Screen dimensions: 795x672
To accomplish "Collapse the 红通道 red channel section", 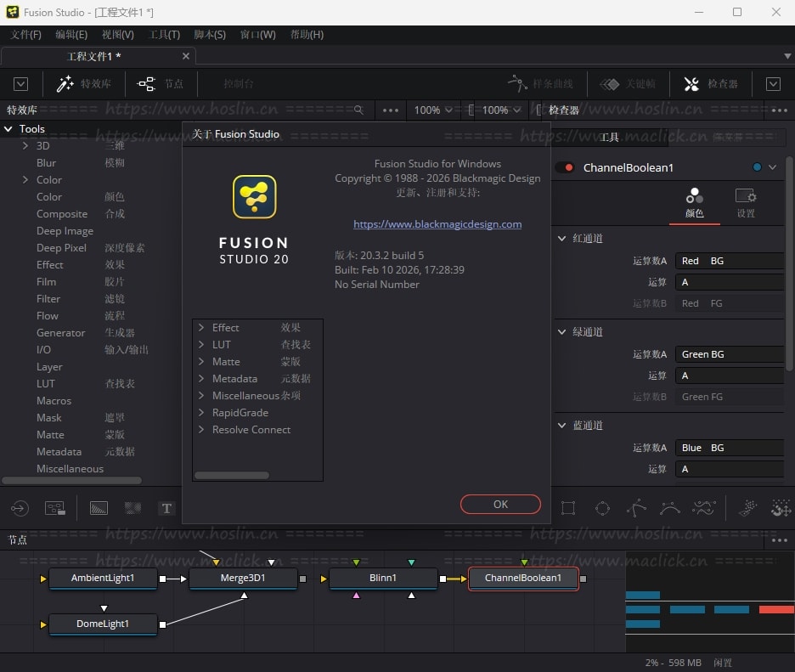I will [x=561, y=239].
